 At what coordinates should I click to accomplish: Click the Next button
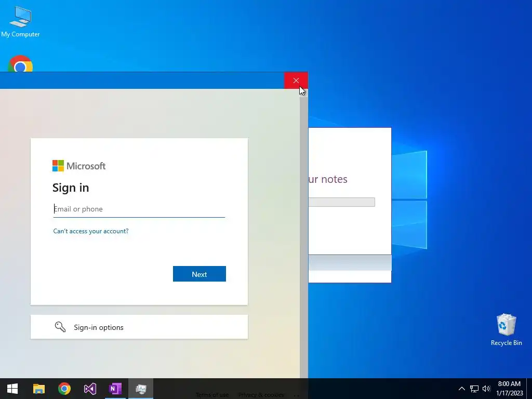(199, 274)
